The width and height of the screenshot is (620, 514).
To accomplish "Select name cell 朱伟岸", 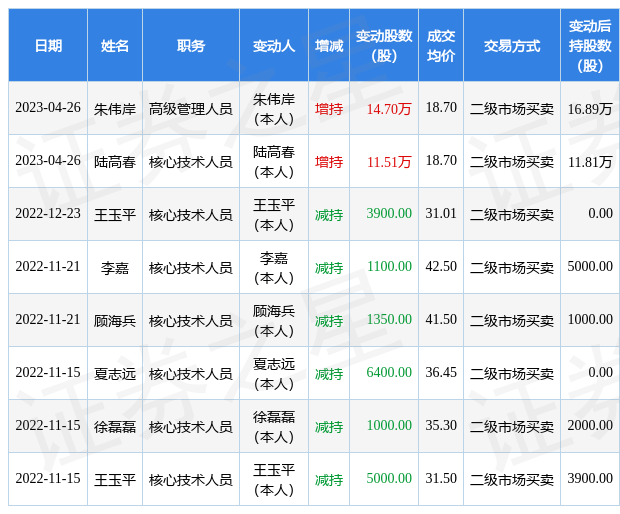I will tap(115, 109).
